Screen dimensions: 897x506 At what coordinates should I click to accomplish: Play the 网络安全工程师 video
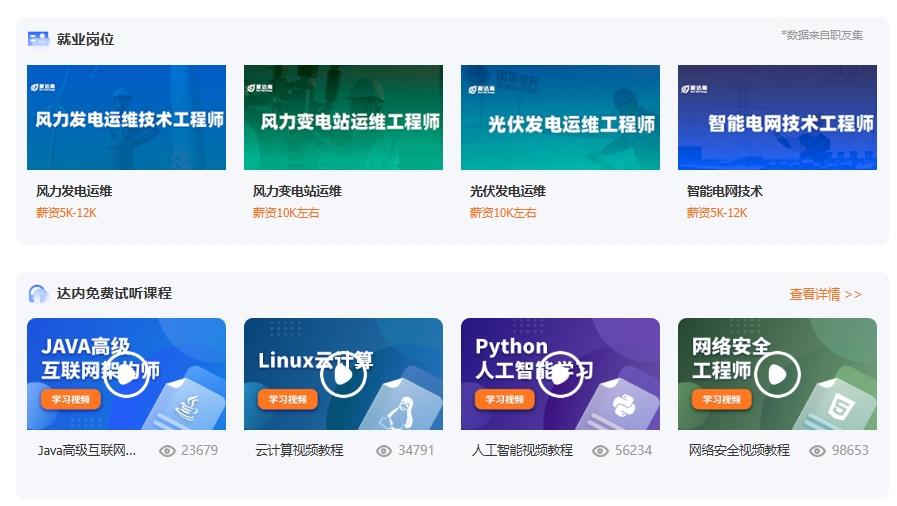coord(777,375)
